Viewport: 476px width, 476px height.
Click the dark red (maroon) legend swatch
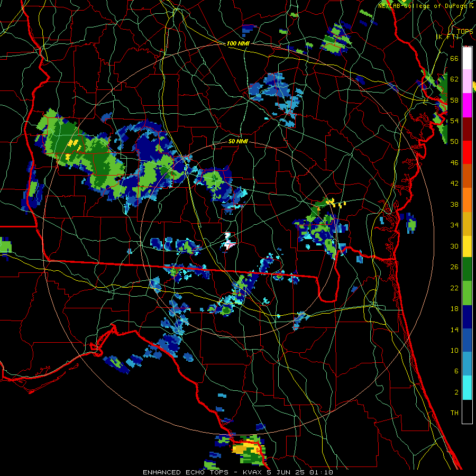467,129
